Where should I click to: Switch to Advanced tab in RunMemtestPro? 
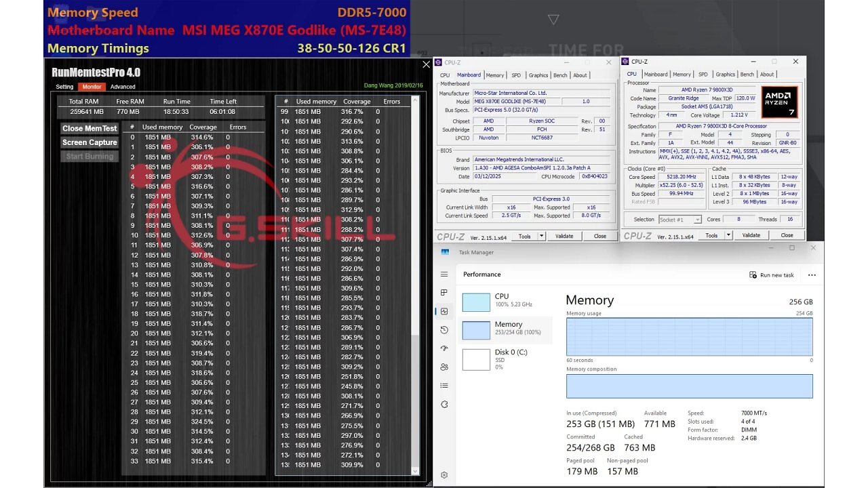click(123, 87)
